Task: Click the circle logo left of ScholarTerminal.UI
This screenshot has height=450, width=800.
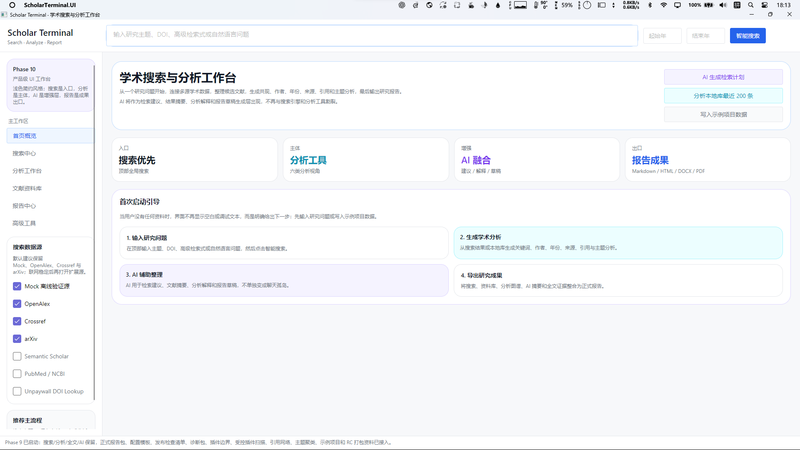Action: point(12,5)
